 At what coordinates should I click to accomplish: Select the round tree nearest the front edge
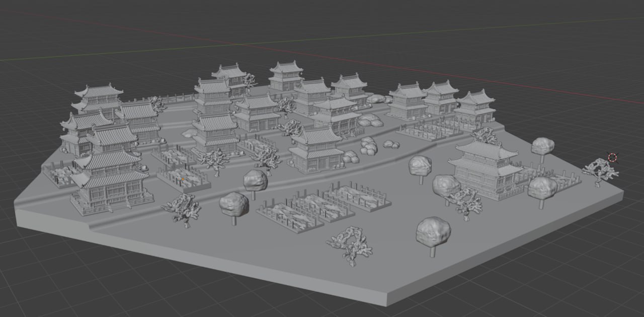(434, 236)
